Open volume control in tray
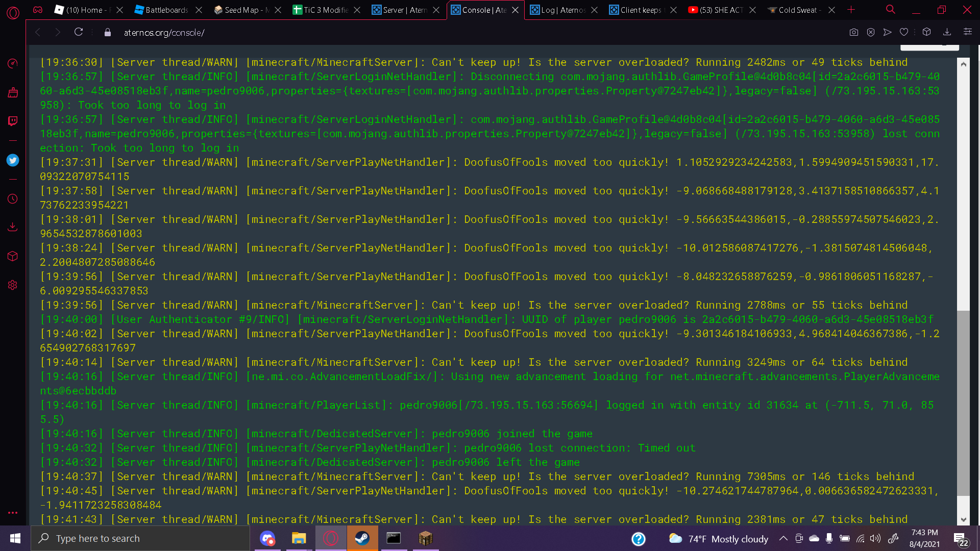This screenshot has width=980, height=551. pyautogui.click(x=875, y=538)
